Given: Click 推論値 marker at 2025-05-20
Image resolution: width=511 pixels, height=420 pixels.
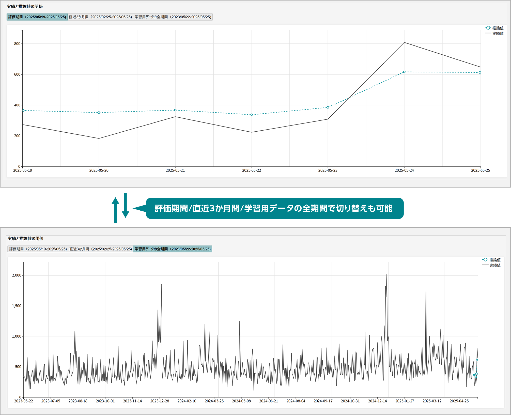Looking at the screenshot, I should pos(99,113).
